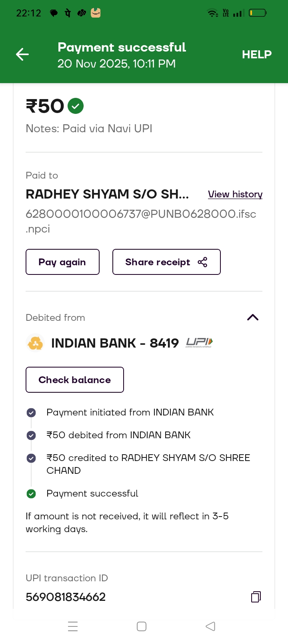The height and width of the screenshot is (644, 288).
Task: Tap the back arrow in header
Action: point(22,54)
